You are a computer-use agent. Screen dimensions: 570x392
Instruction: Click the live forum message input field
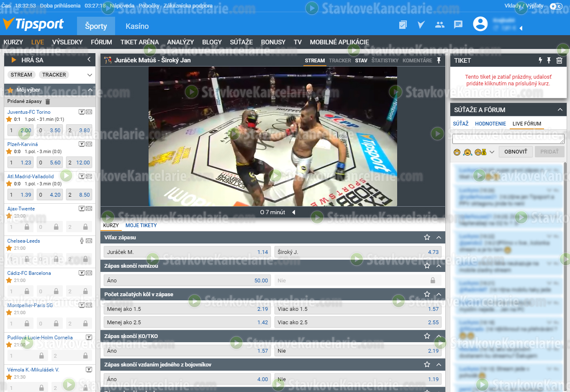(x=508, y=139)
